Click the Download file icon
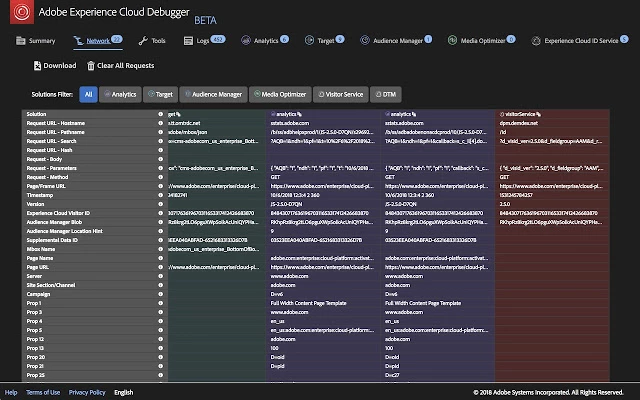This screenshot has height=400, width=640. click(x=37, y=66)
